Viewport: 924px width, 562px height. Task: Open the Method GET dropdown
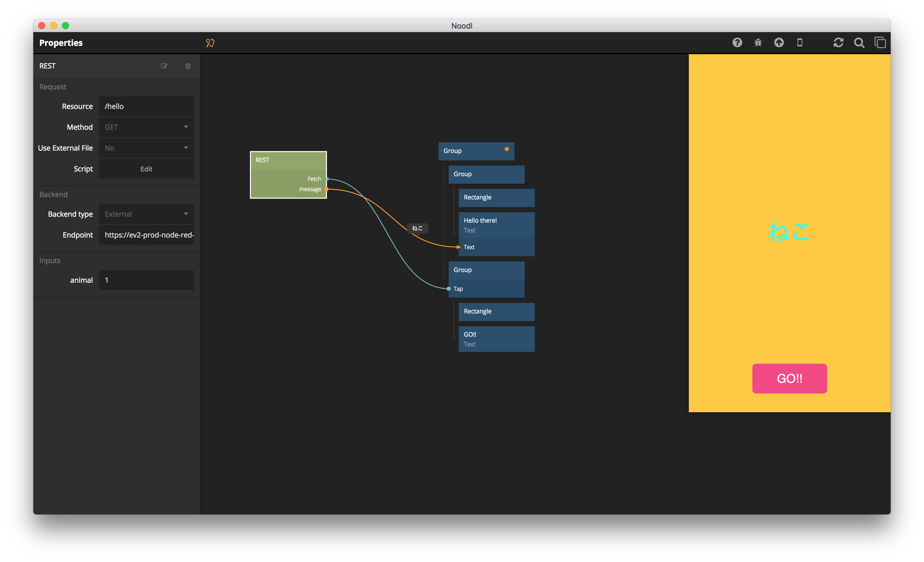tap(146, 127)
